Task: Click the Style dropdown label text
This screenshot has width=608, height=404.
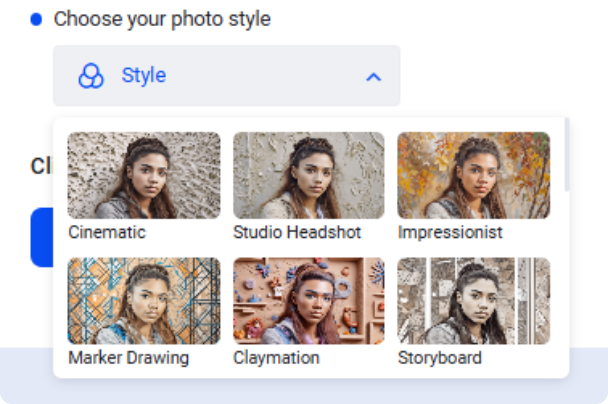Action: [x=144, y=76]
